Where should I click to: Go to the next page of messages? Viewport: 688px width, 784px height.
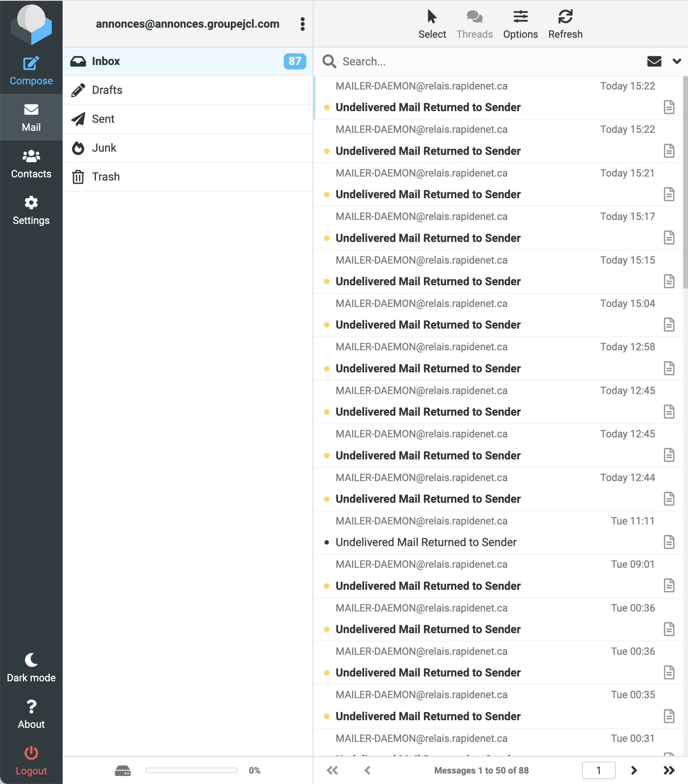(634, 770)
